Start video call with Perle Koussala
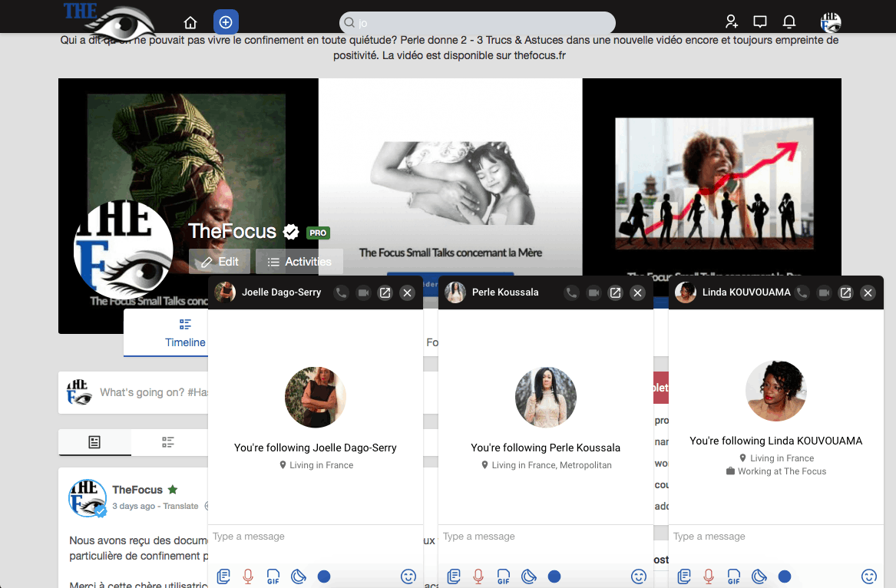Image resolution: width=896 pixels, height=588 pixels. [593, 292]
